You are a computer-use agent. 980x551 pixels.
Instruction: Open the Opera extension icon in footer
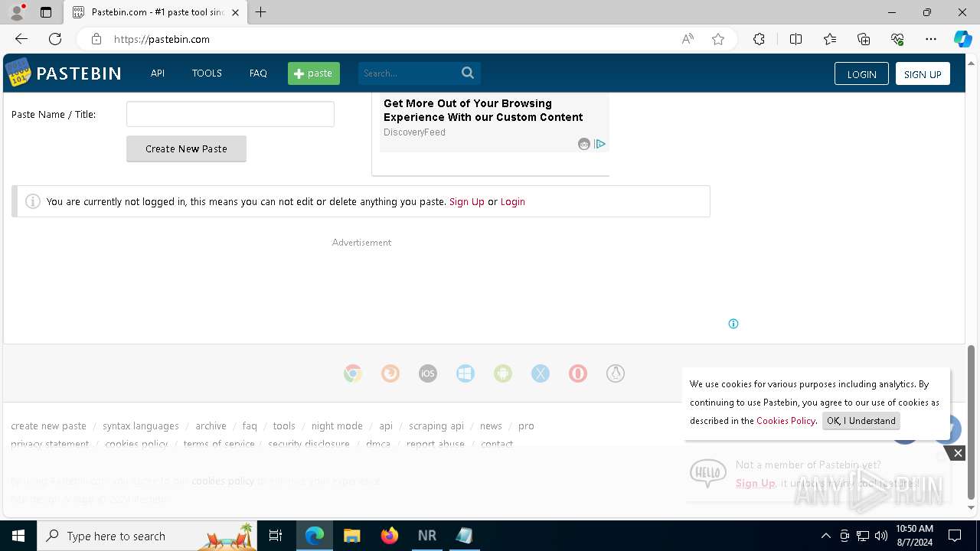pyautogui.click(x=578, y=373)
